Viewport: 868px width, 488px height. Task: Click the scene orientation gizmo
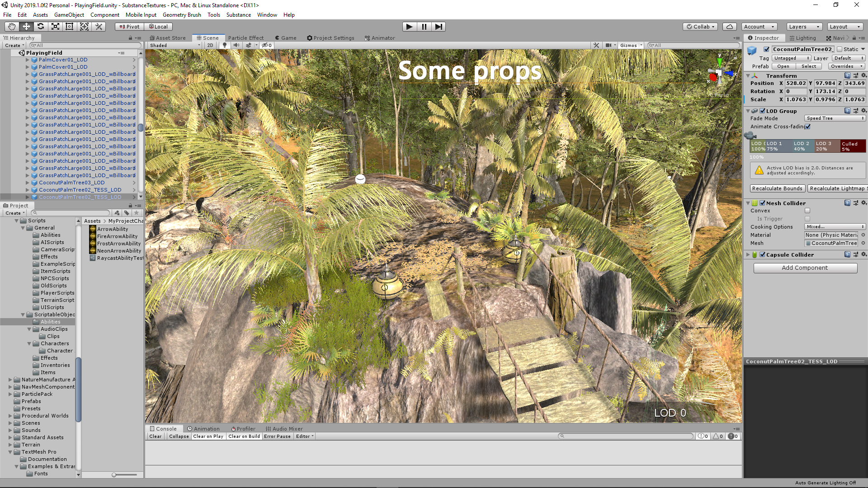pos(720,73)
